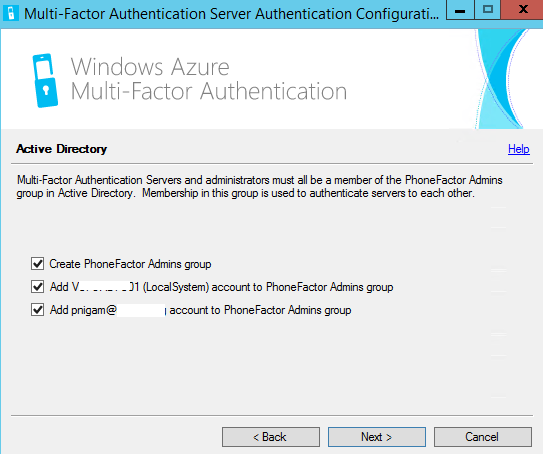Click the Windows Azure title text
Image resolution: width=543 pixels, height=454 pixels.
tap(150, 66)
